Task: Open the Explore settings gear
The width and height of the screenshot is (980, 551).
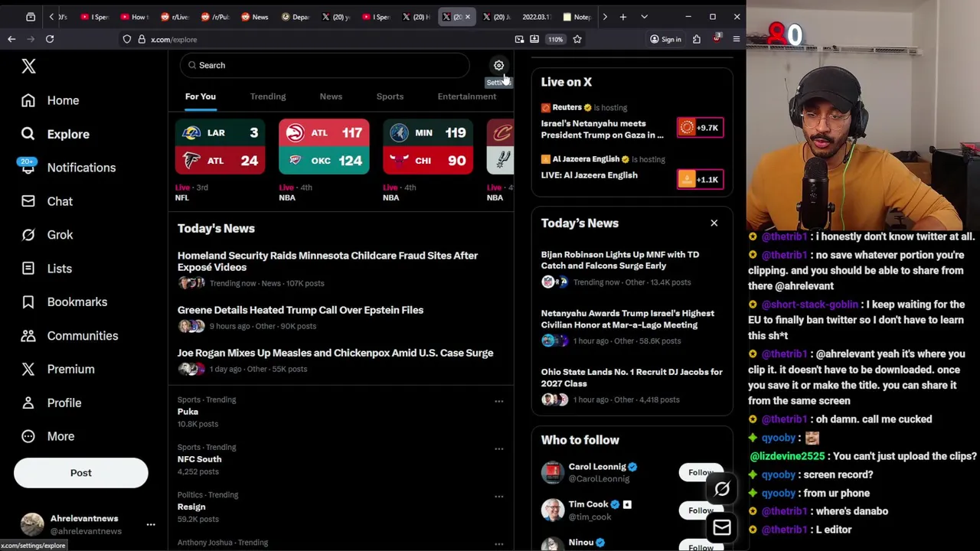Action: click(x=498, y=65)
